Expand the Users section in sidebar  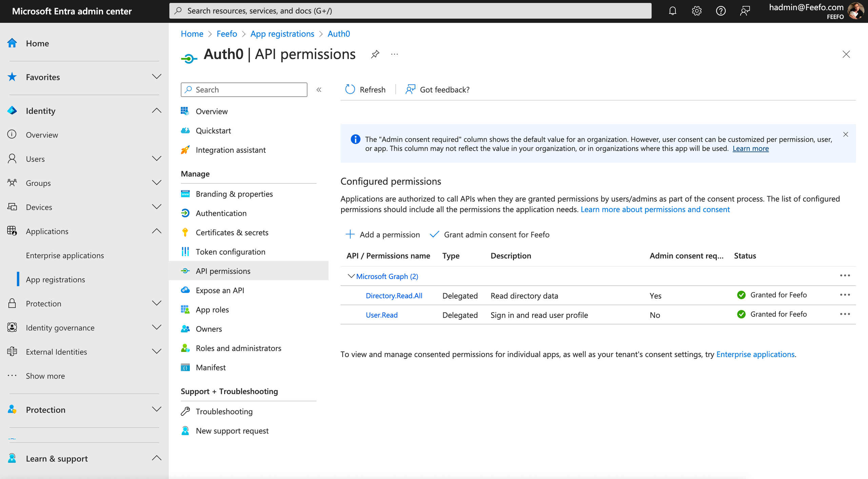coord(156,159)
